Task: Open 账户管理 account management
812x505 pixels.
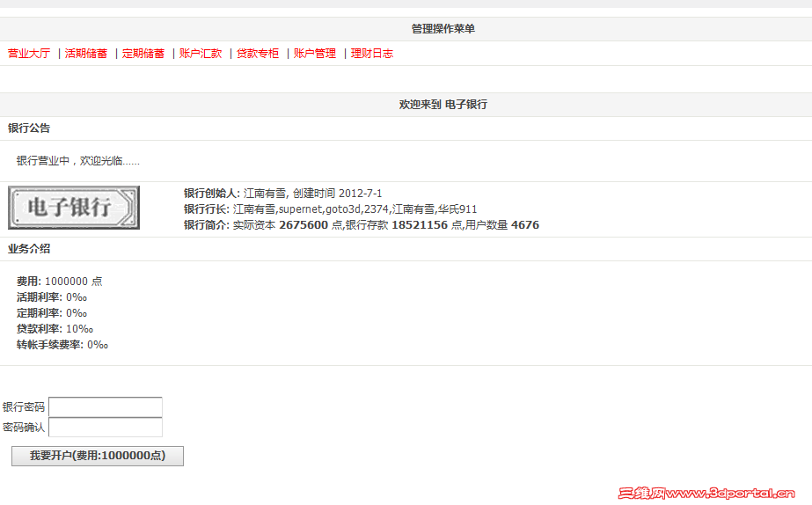Action: [315, 54]
